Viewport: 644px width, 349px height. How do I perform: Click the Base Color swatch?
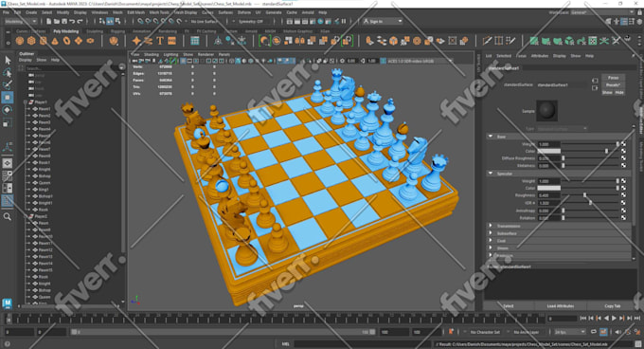548,152
